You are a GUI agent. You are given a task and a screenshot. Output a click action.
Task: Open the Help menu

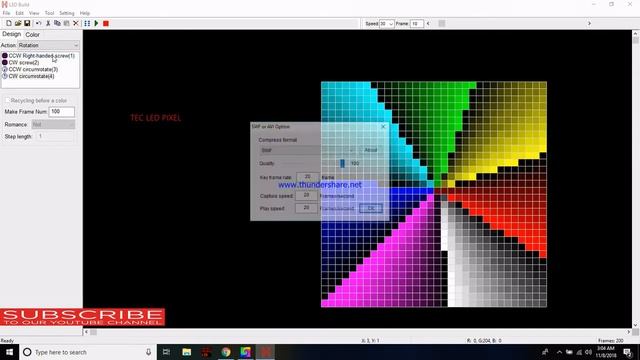pyautogui.click(x=85, y=13)
